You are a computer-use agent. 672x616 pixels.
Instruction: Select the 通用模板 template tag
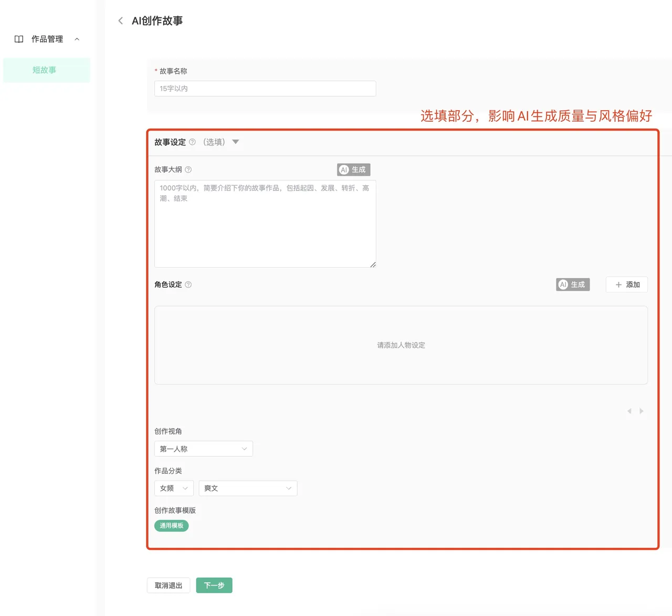click(171, 525)
